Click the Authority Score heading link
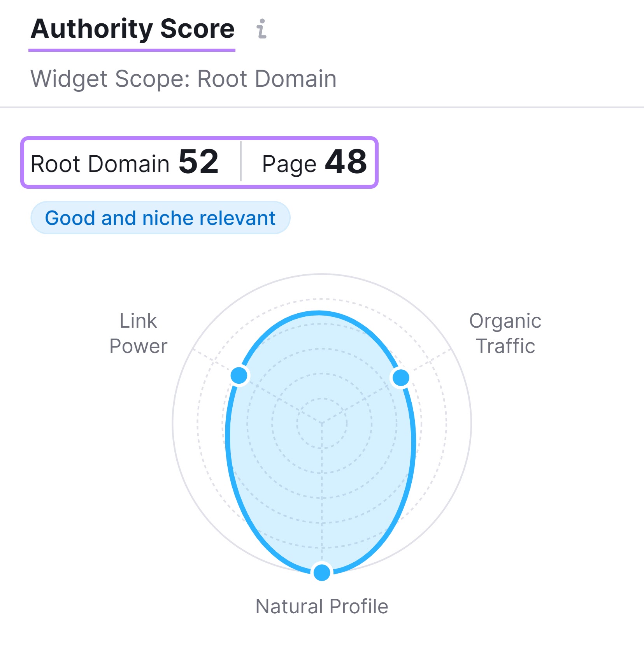The width and height of the screenshot is (644, 653). point(133,28)
